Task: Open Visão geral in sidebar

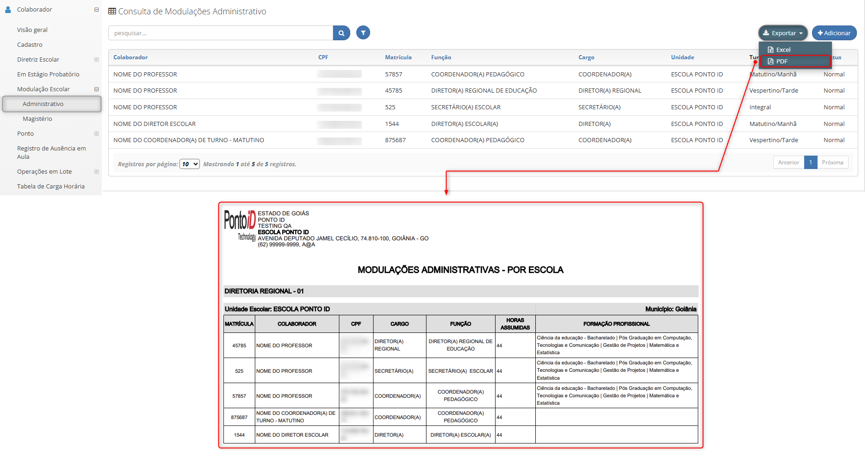Action: 32,30
